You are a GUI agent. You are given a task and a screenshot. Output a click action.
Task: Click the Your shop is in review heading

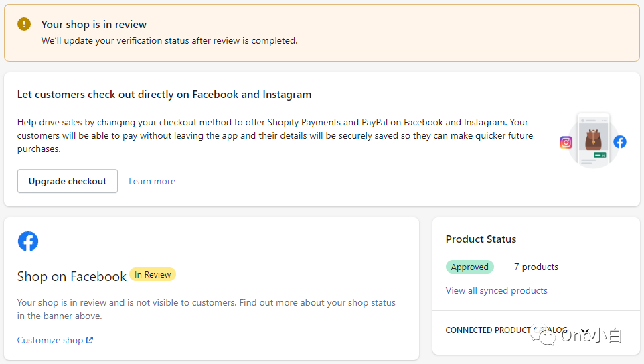[x=94, y=25]
